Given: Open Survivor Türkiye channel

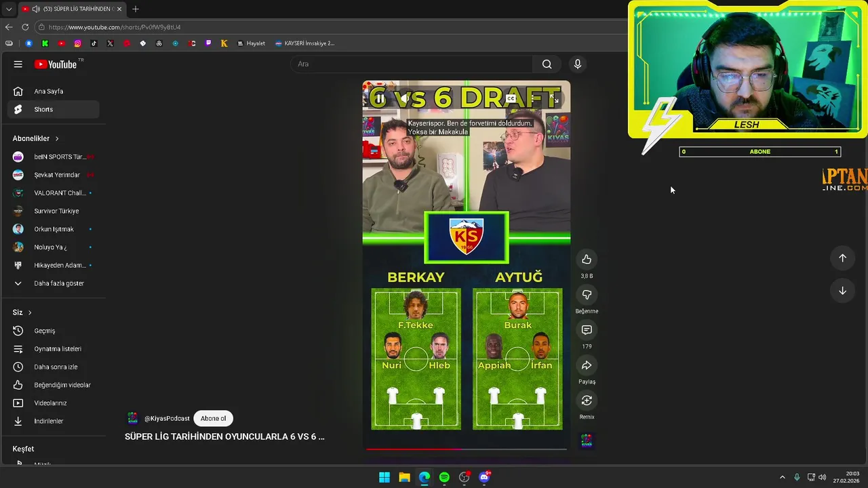Looking at the screenshot, I should [x=53, y=211].
